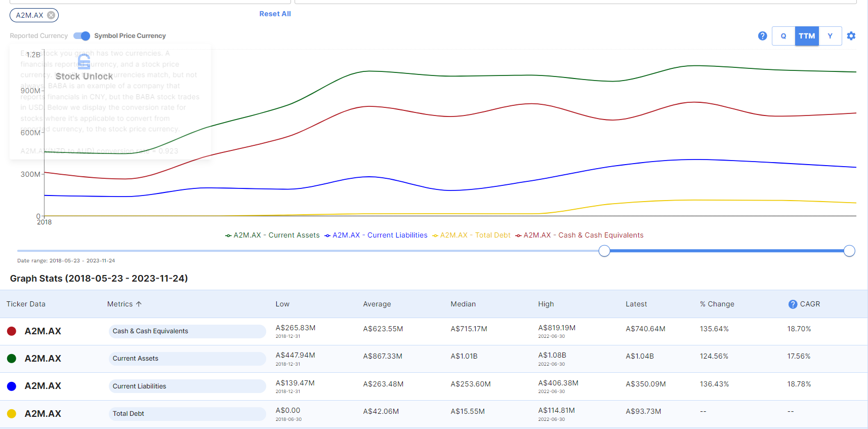
Task: Click Cash CAGR value 18.70%
Action: (x=799, y=329)
